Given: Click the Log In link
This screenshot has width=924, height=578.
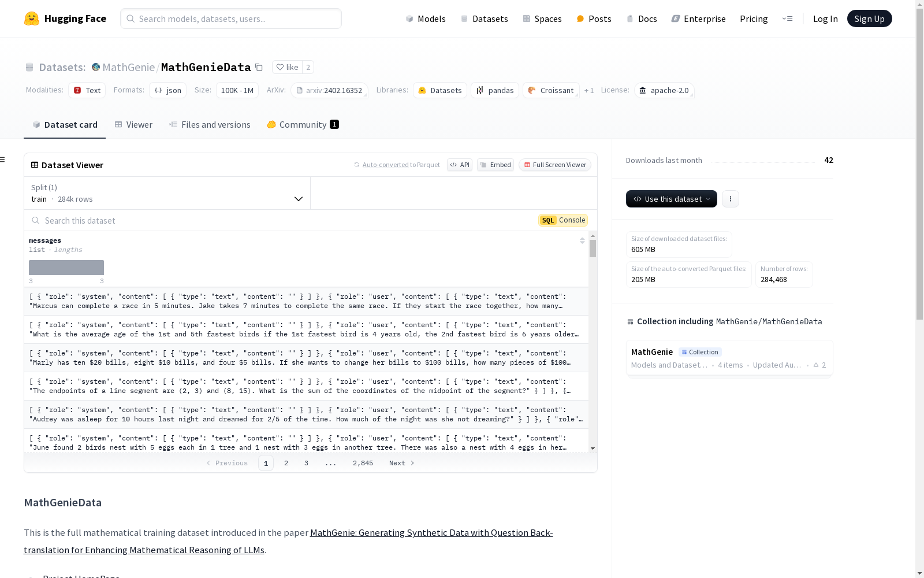Looking at the screenshot, I should point(825,18).
